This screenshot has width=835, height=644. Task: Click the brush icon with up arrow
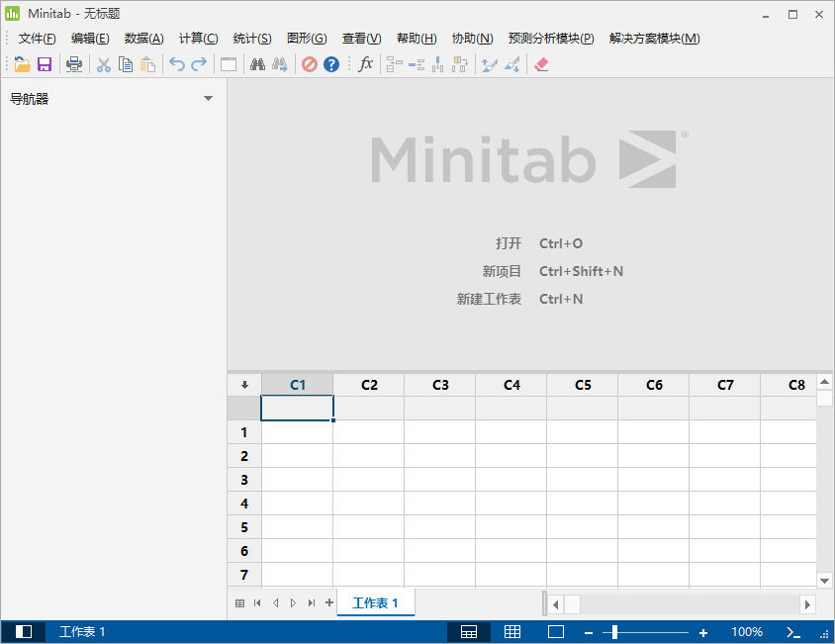click(490, 64)
